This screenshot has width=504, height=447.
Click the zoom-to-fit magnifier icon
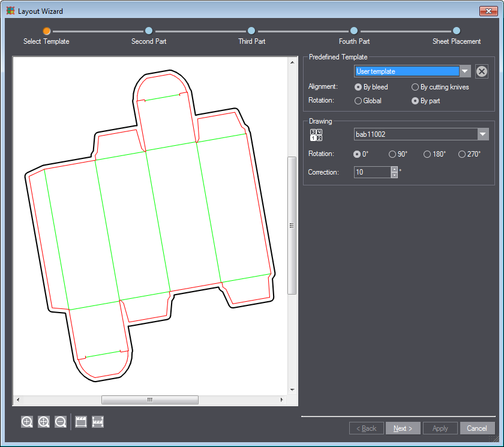pos(44,422)
